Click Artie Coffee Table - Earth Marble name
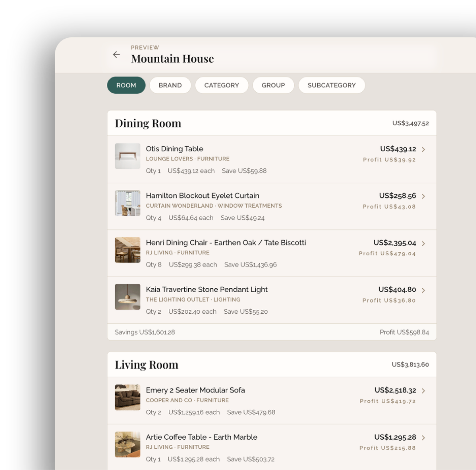This screenshot has width=476, height=470. [202, 437]
